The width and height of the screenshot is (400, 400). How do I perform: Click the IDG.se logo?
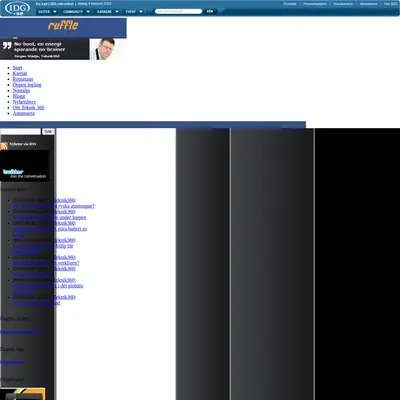pos(17,8)
